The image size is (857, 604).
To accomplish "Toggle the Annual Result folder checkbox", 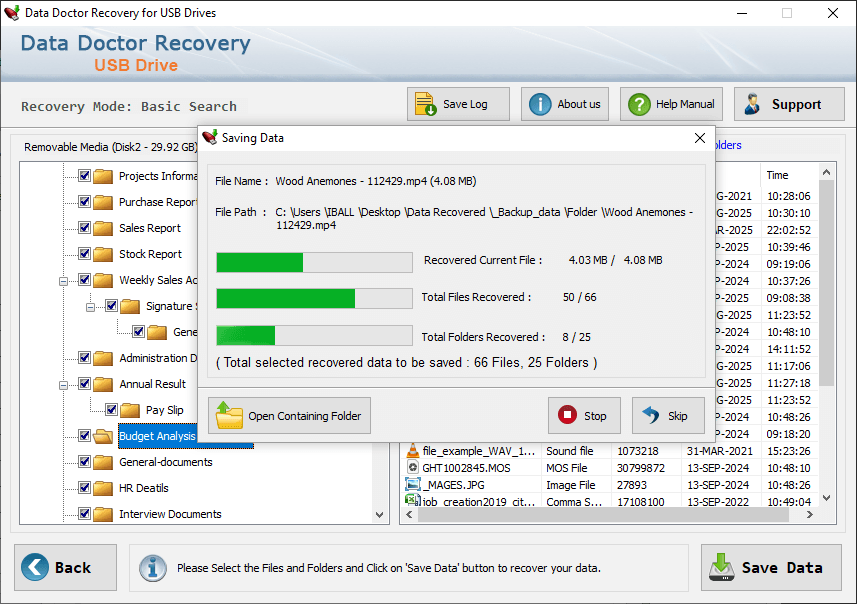I will [84, 384].
